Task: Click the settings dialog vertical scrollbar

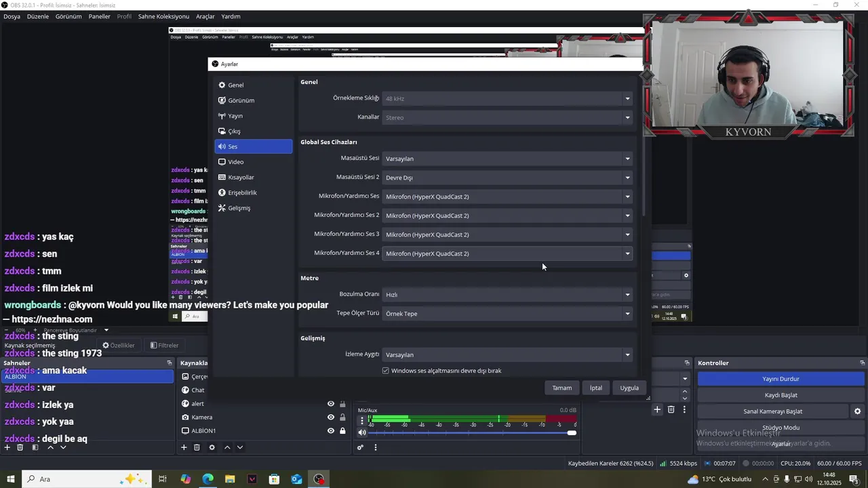Action: [642, 146]
